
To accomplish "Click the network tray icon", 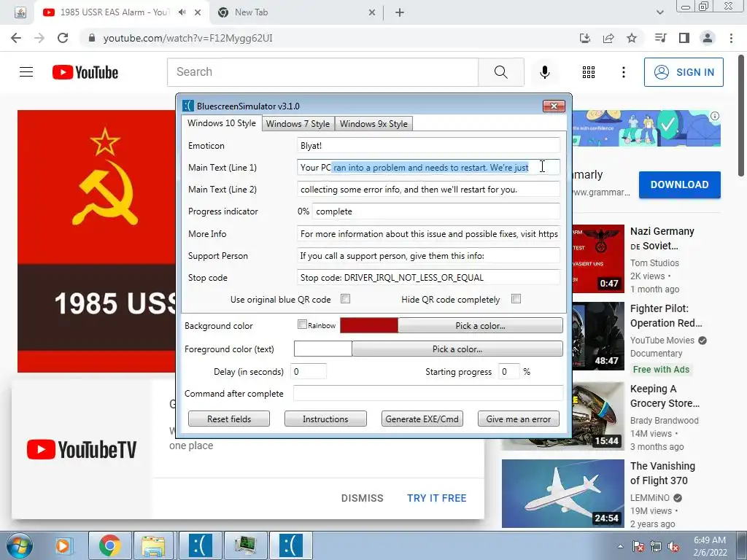I will tap(656, 547).
